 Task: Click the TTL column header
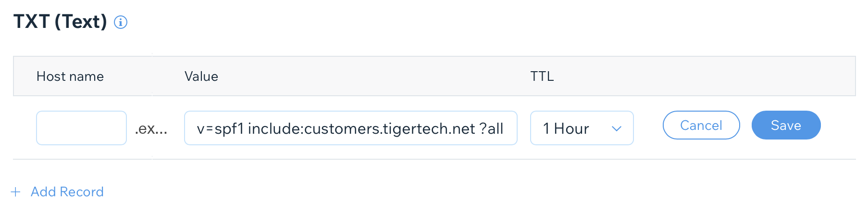pyautogui.click(x=542, y=76)
